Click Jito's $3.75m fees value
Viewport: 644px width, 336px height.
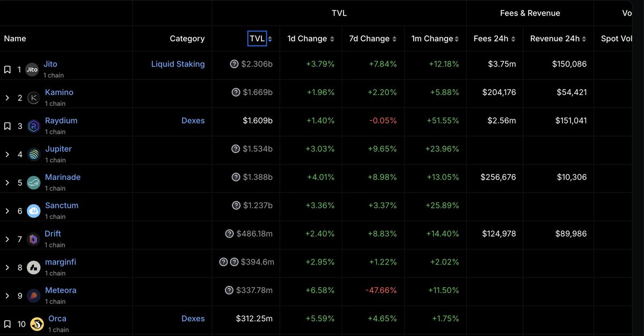[x=502, y=64]
